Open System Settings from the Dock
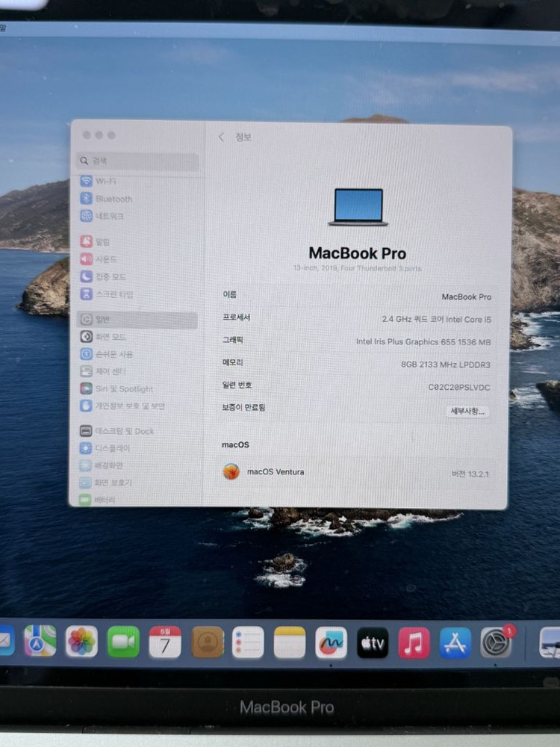The width and height of the screenshot is (560, 747). coord(497,643)
